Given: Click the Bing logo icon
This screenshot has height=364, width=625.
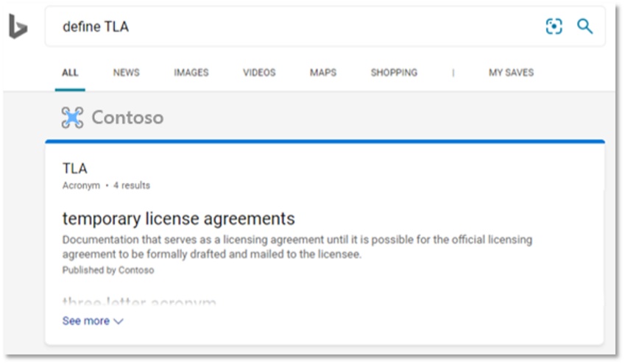Looking at the screenshot, I should tap(18, 26).
